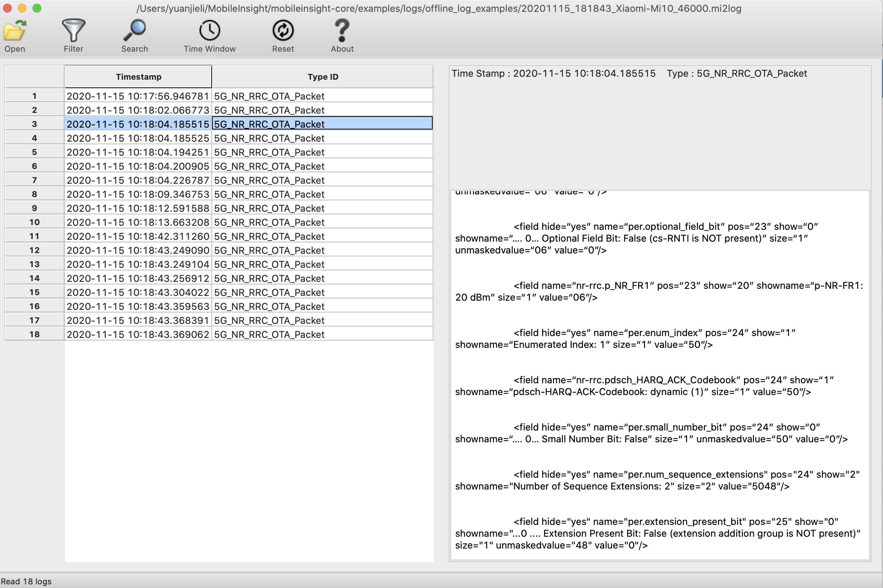Select timestamp 2020-11-15 10:18:43.256912
This screenshot has width=883, height=588.
point(138,278)
